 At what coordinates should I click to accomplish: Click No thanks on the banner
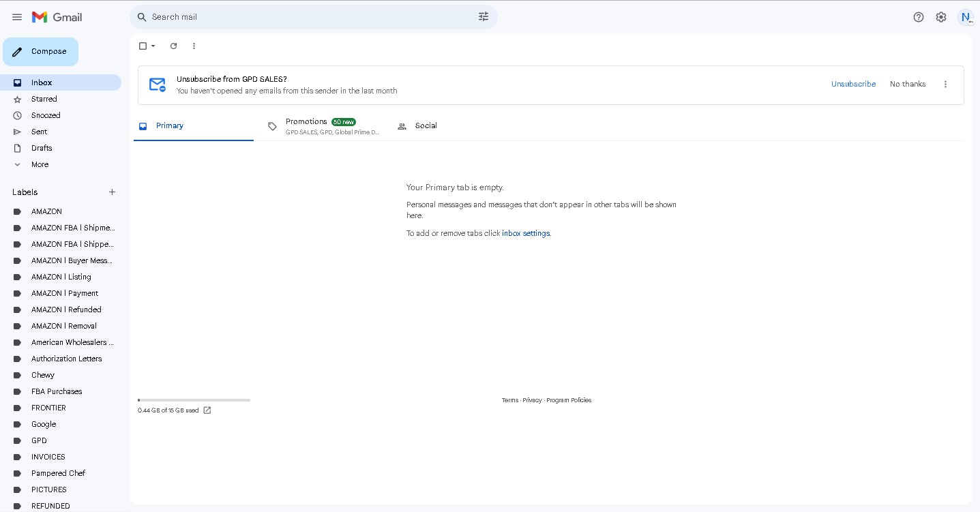(908, 85)
